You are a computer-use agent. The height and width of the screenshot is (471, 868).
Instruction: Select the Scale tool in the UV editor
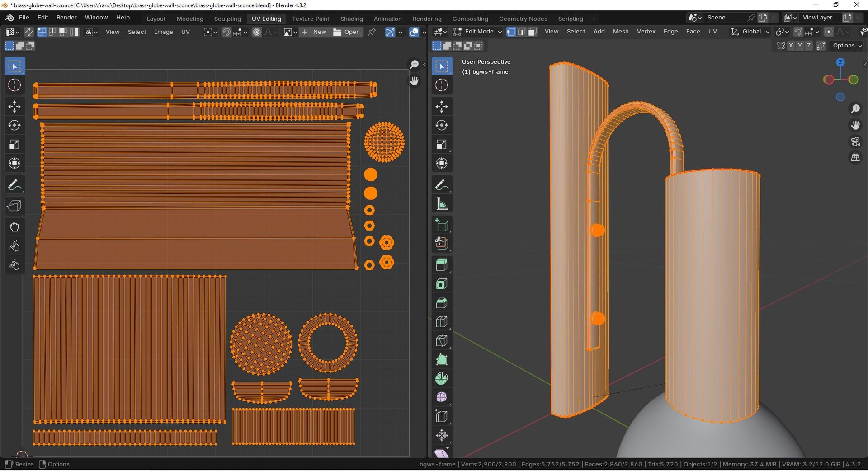click(14, 144)
